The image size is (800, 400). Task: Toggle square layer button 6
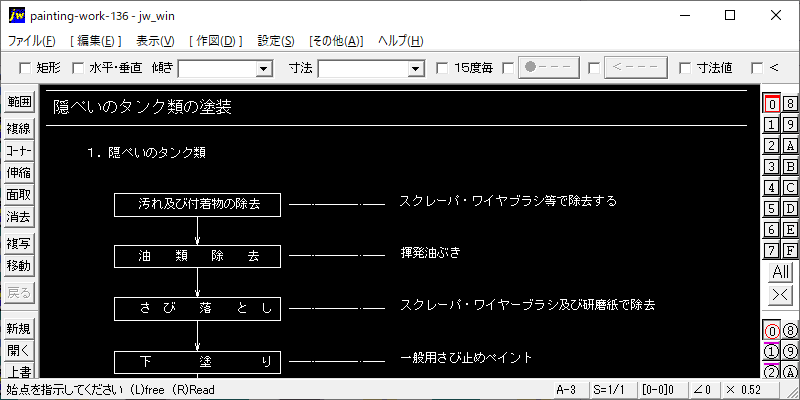pyautogui.click(x=772, y=229)
